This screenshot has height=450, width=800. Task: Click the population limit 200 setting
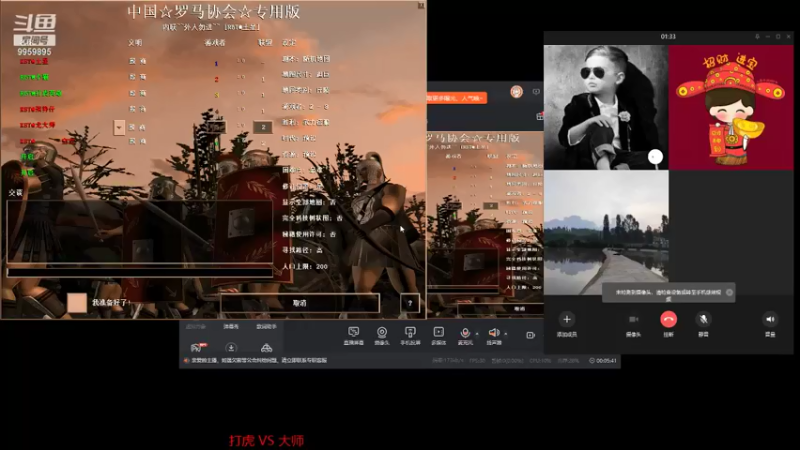tap(305, 266)
